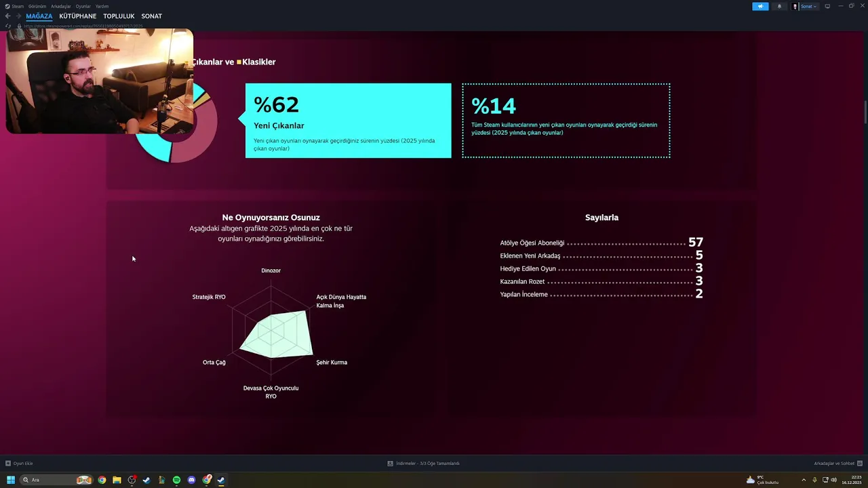Open the SONAT profile tab
This screenshot has height=488, width=868.
(152, 16)
